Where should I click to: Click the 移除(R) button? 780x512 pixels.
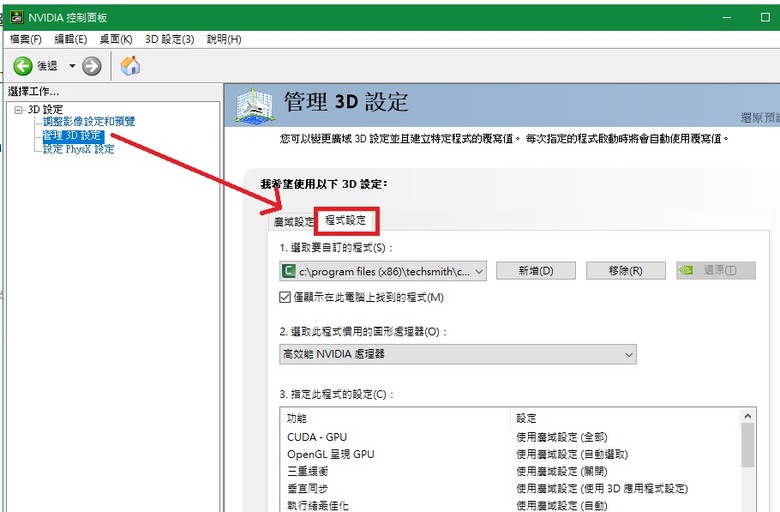click(x=626, y=271)
